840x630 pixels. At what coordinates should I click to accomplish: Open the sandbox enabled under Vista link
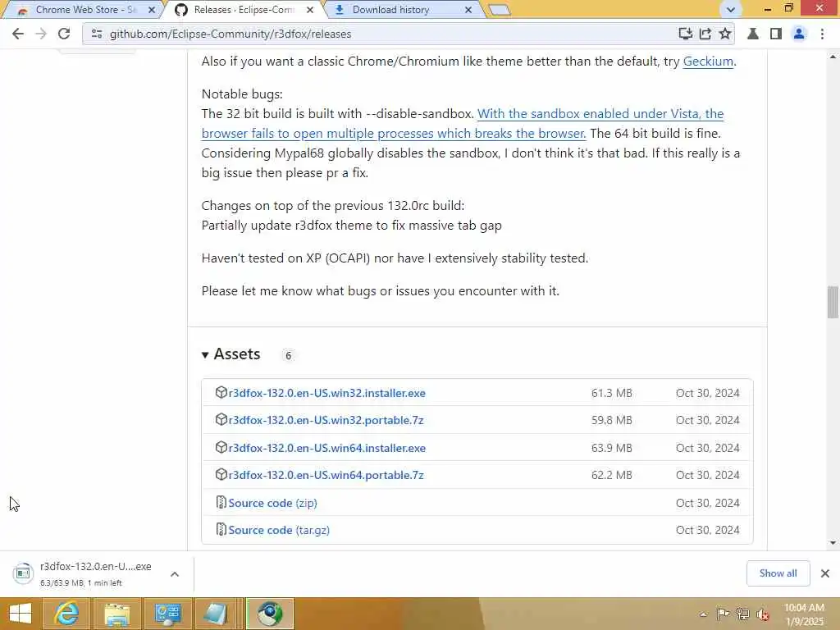(463, 123)
